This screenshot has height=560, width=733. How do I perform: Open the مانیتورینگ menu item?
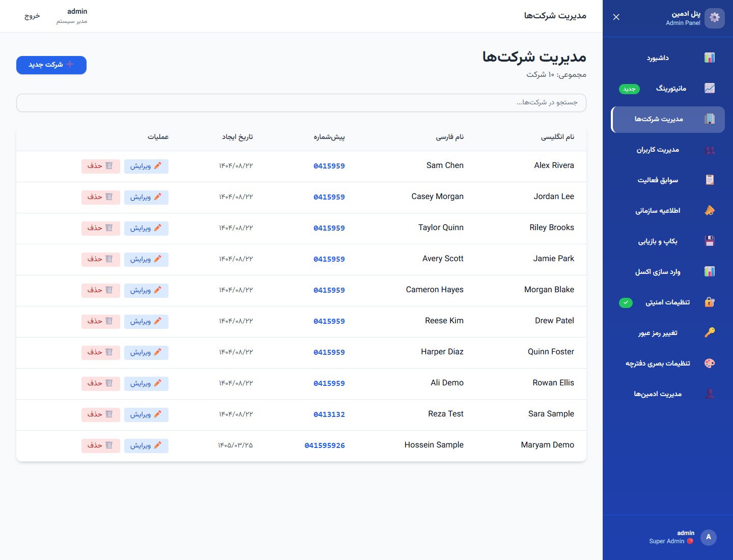[x=668, y=89]
